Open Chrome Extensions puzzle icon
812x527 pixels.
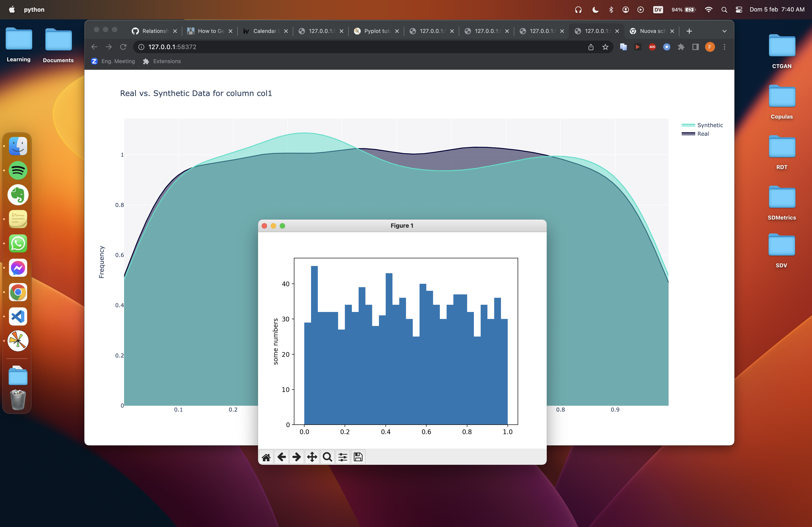pos(681,47)
